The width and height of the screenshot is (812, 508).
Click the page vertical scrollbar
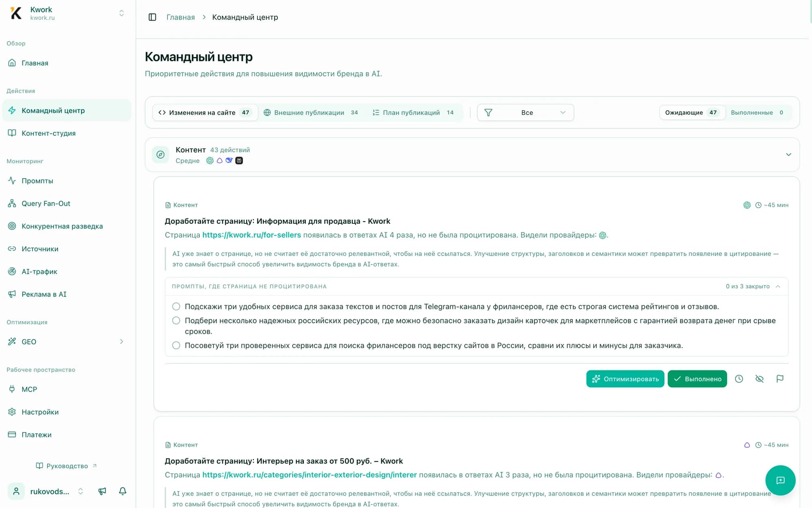tap(810, 12)
